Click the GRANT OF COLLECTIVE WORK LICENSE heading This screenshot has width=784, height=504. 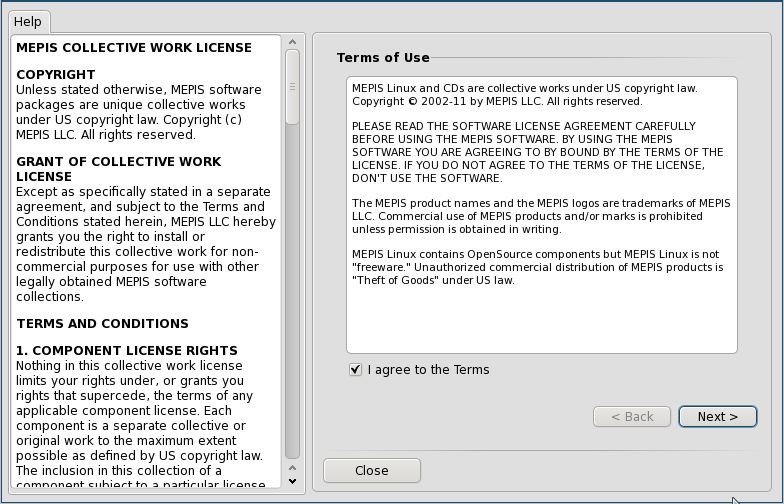pos(118,169)
